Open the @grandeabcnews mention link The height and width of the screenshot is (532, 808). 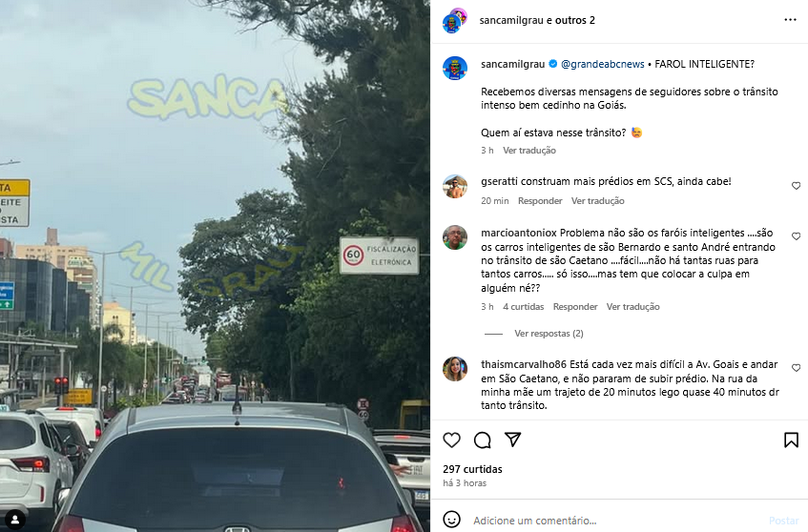pyautogui.click(x=602, y=64)
